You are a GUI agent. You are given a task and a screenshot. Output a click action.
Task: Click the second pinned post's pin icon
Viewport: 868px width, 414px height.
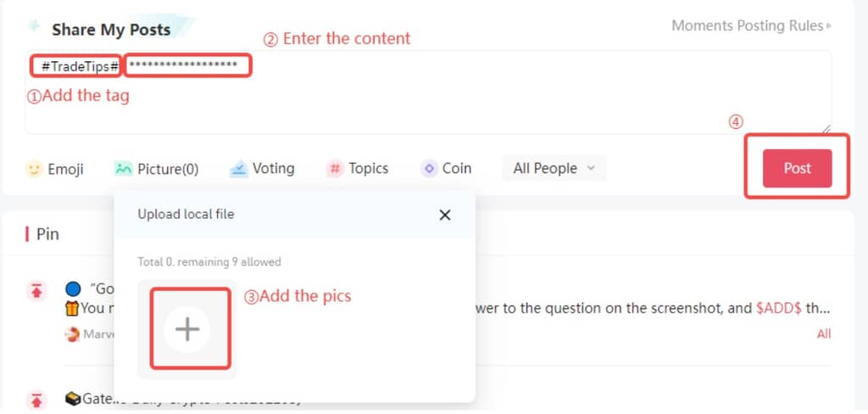[x=36, y=399]
